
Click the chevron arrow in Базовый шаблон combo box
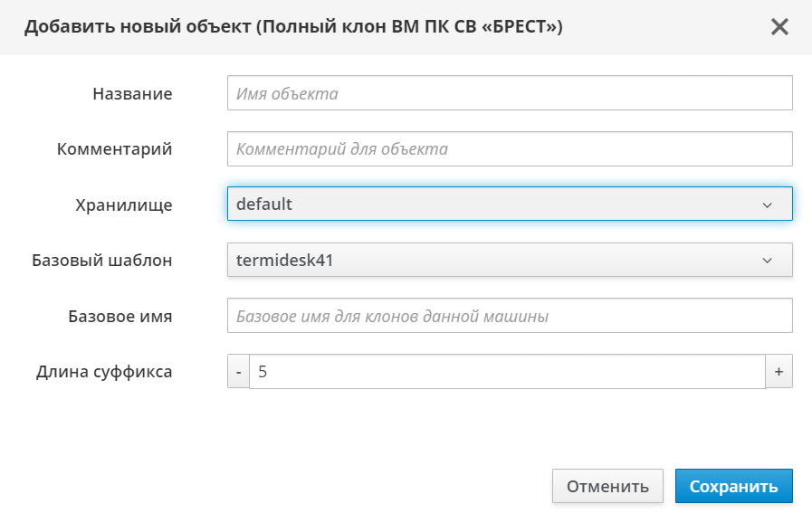click(x=768, y=261)
